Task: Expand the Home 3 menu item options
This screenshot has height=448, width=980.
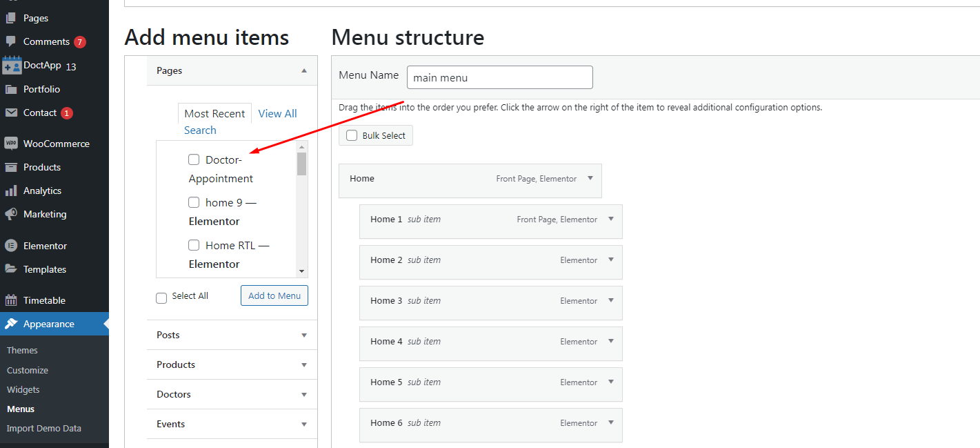Action: (x=610, y=300)
